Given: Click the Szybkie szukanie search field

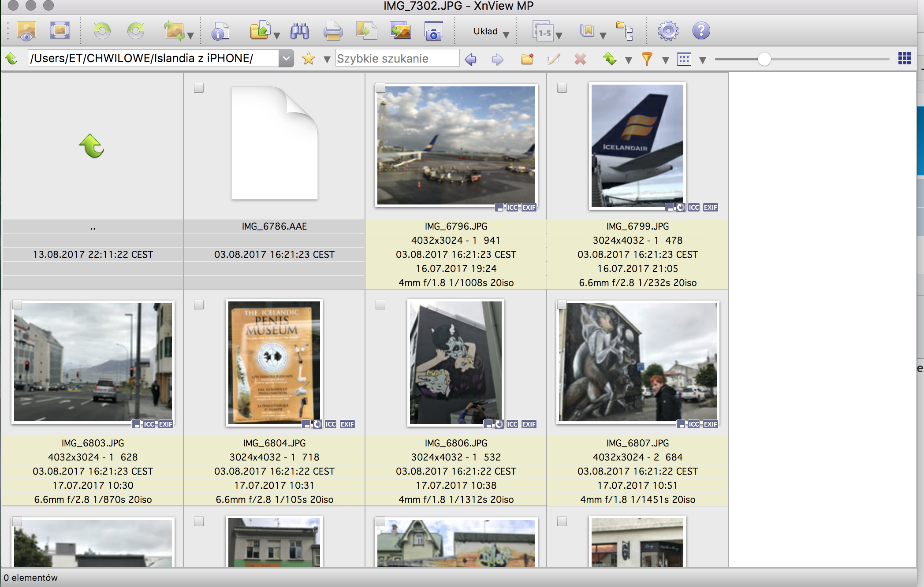Looking at the screenshot, I should 397,59.
